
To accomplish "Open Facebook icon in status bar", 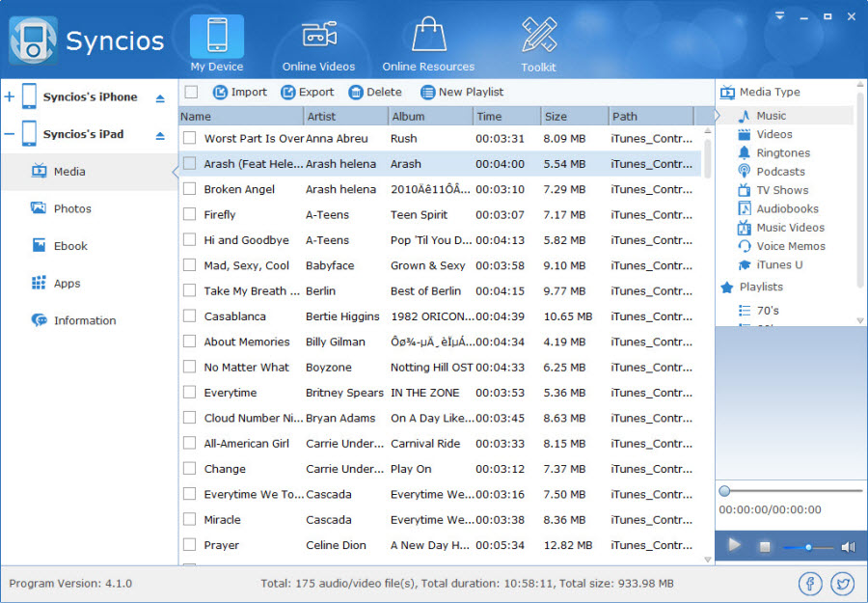I will [809, 584].
